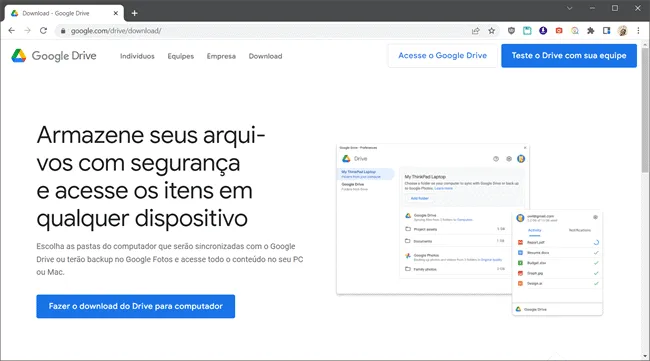
Task: Click the magnifier extension icon
Action: pyautogui.click(x=575, y=31)
